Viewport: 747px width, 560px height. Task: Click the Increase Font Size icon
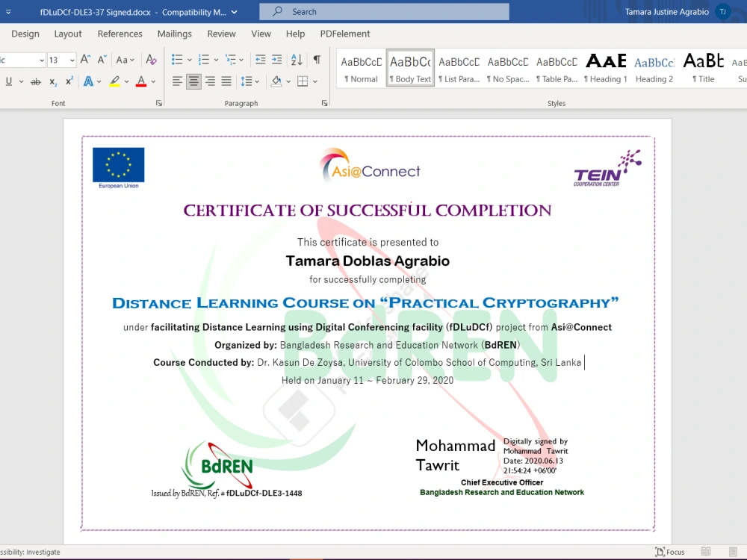[85, 60]
